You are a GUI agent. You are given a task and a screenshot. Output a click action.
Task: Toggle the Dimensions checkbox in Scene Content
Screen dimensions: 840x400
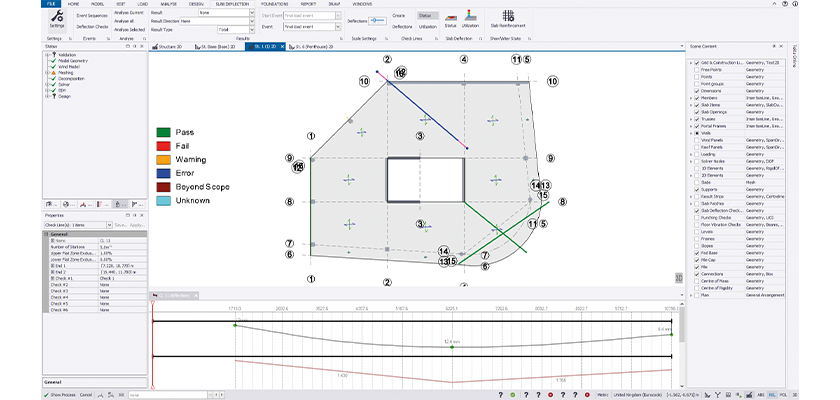(x=695, y=92)
